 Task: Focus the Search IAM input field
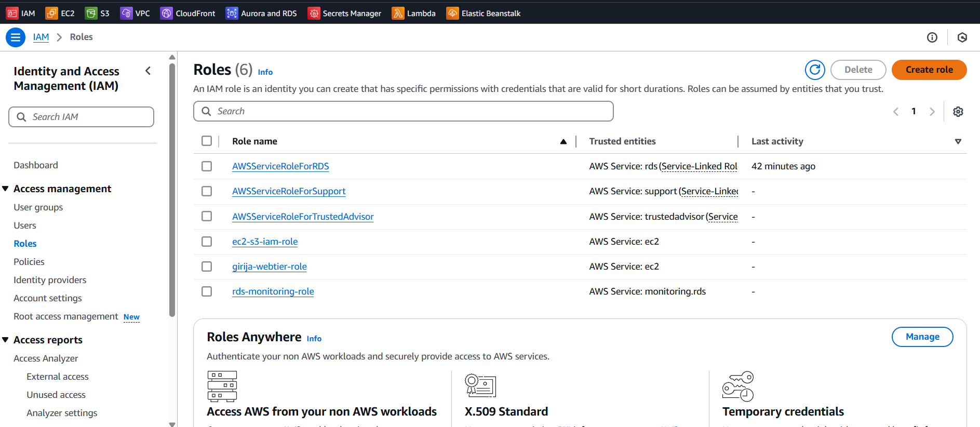click(x=81, y=117)
